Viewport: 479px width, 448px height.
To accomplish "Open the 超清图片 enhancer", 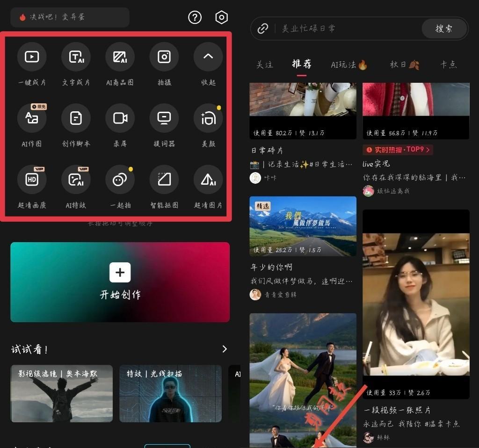I will click(x=208, y=179).
